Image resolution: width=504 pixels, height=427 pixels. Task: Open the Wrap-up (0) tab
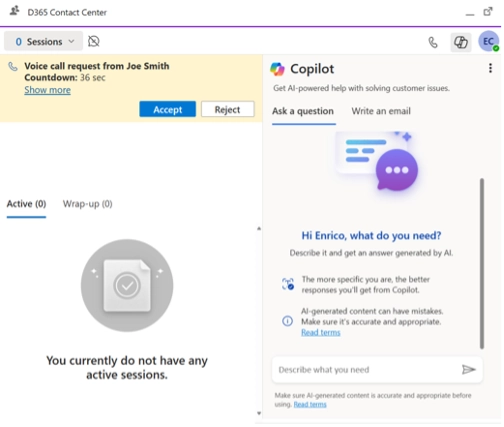[x=88, y=204]
